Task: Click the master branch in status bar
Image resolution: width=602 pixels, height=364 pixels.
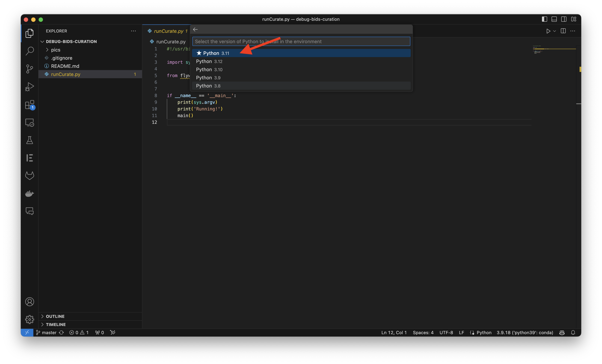Action: coord(46,332)
